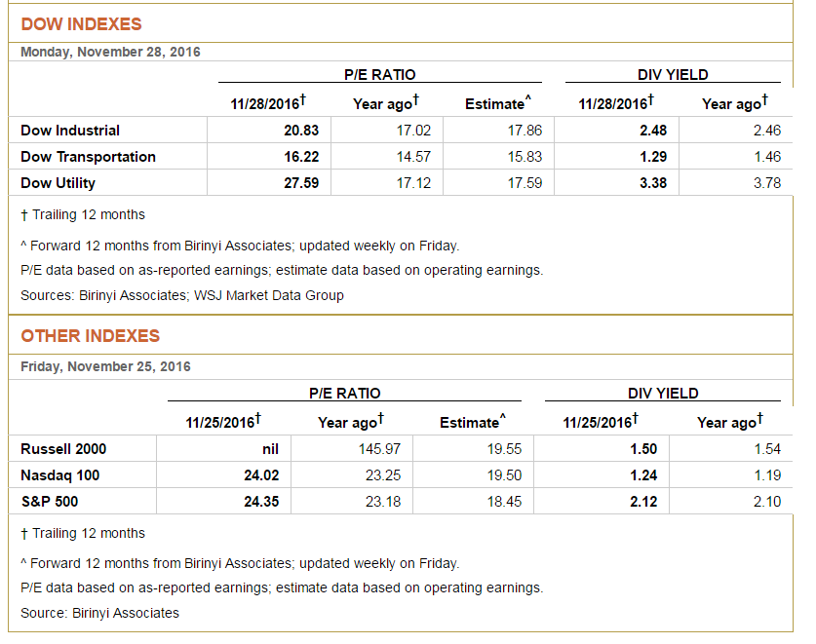Screen dimensions: 816x644
Task: Click Nasdaq 100 div yield 1.24
Action: coord(643,475)
